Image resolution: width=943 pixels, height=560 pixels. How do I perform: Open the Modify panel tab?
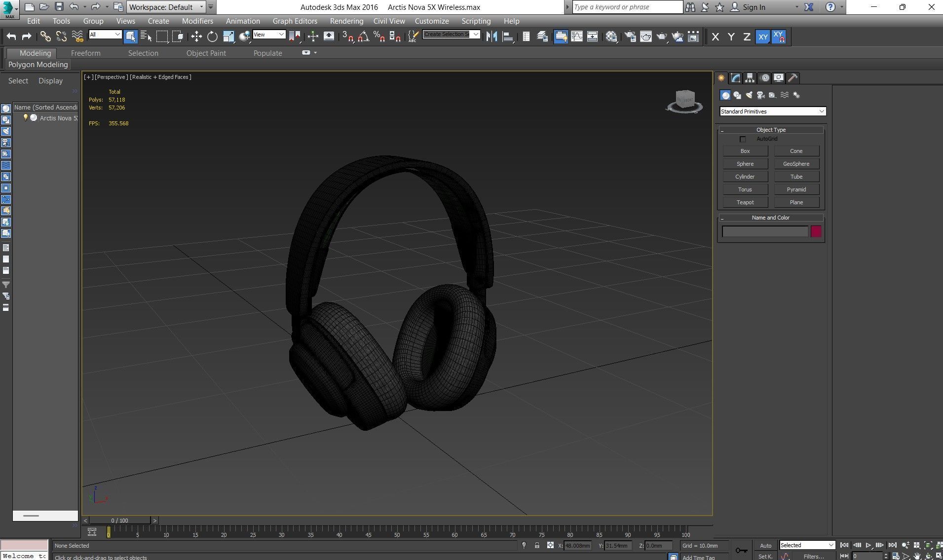point(736,78)
